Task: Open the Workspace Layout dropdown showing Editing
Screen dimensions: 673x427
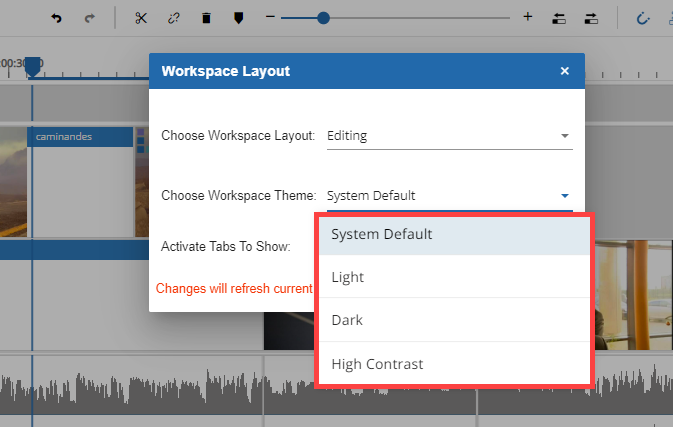Action: pos(449,136)
